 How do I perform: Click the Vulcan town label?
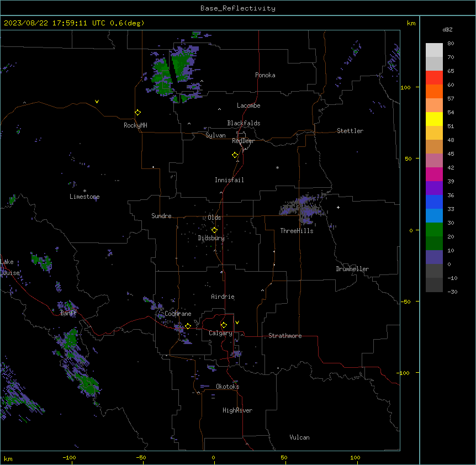coord(300,437)
